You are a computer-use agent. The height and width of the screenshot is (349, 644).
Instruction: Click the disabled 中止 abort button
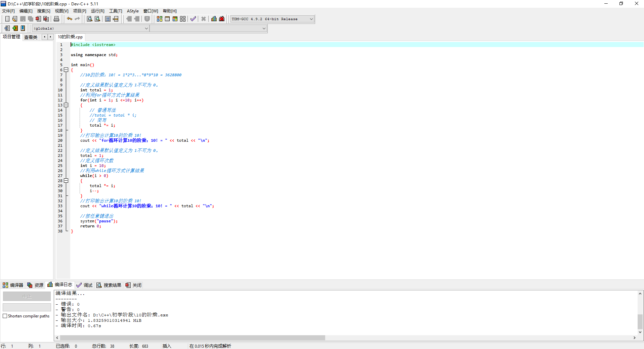pyautogui.click(x=27, y=296)
